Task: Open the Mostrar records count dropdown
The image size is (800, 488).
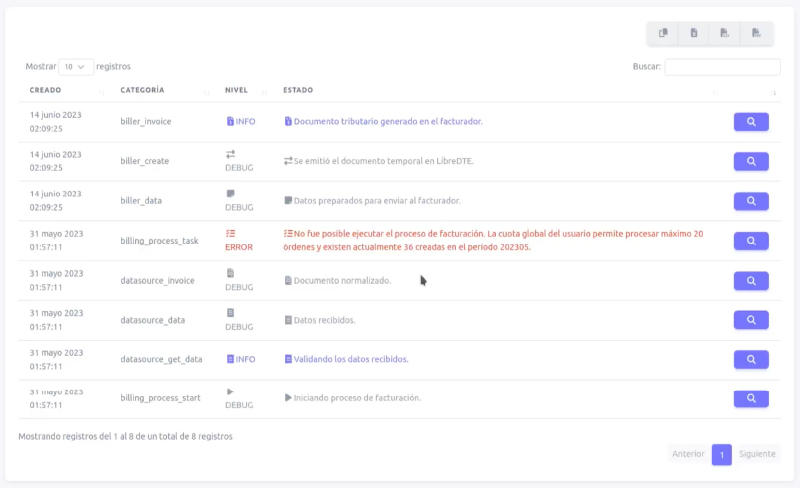Action: 76,67
